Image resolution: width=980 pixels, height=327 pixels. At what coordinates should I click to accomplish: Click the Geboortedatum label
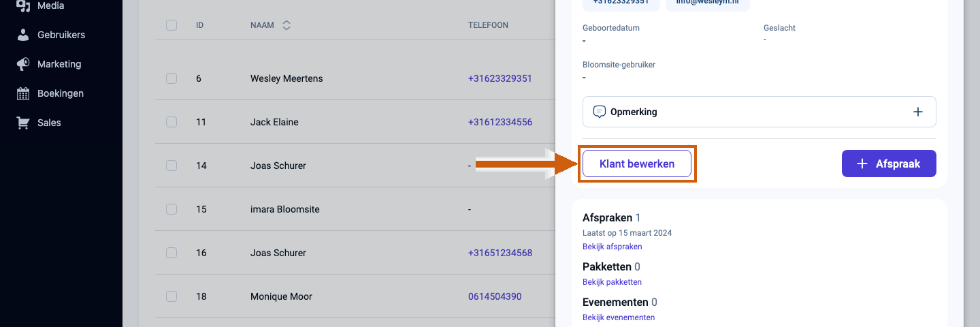pyautogui.click(x=611, y=28)
